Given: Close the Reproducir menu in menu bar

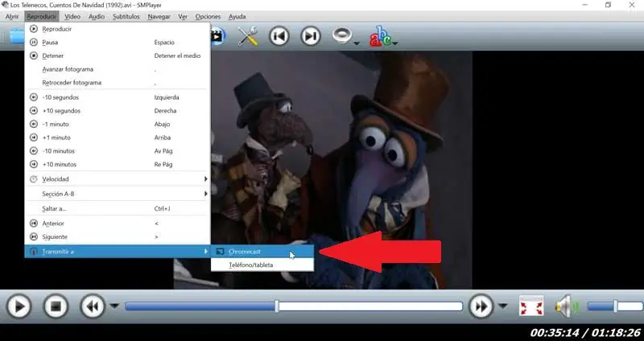Looking at the screenshot, I should 42,16.
